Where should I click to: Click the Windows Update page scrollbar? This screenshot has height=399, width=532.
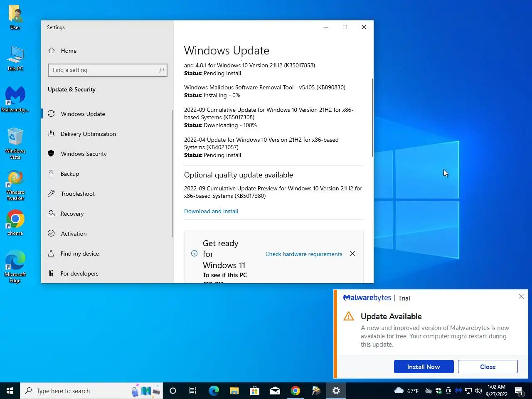(x=372, y=118)
